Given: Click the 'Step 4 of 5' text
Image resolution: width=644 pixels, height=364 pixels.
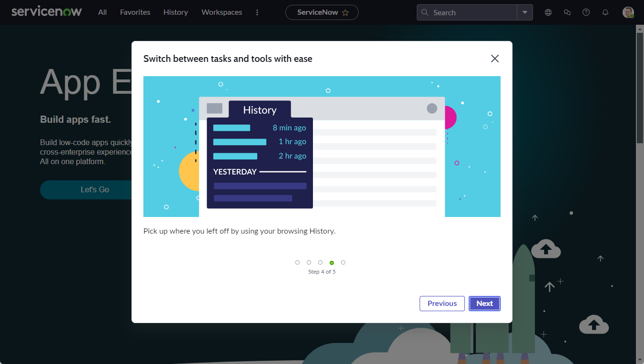Looking at the screenshot, I should tap(322, 272).
